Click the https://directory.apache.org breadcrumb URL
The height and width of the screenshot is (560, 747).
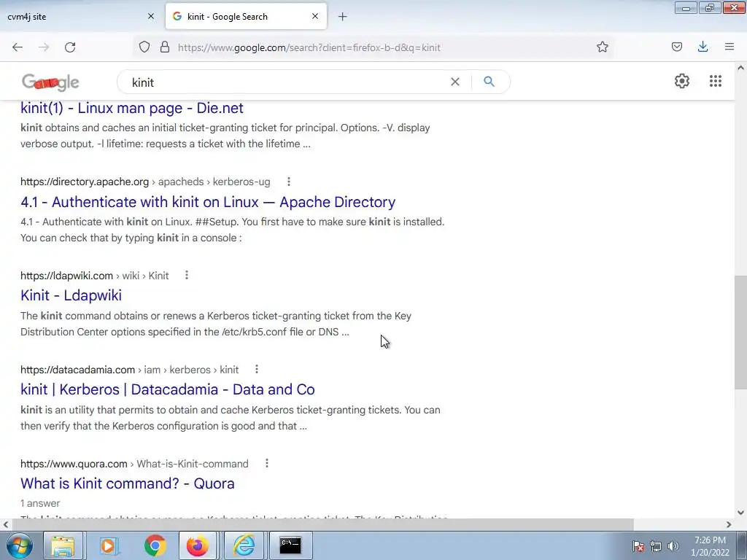coord(85,182)
